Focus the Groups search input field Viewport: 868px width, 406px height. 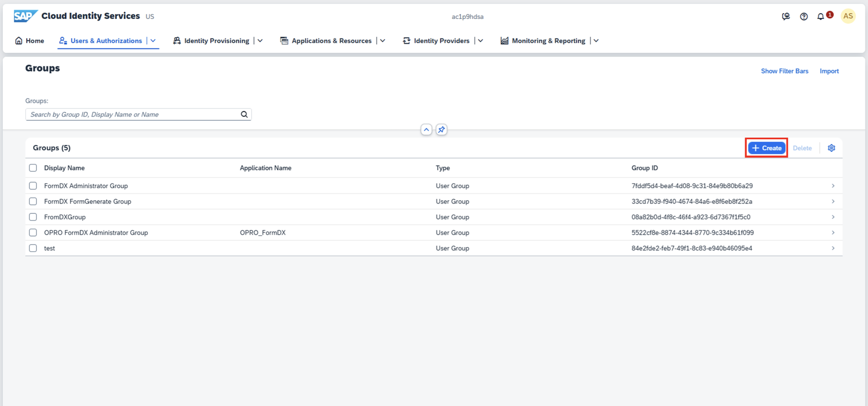tap(132, 114)
